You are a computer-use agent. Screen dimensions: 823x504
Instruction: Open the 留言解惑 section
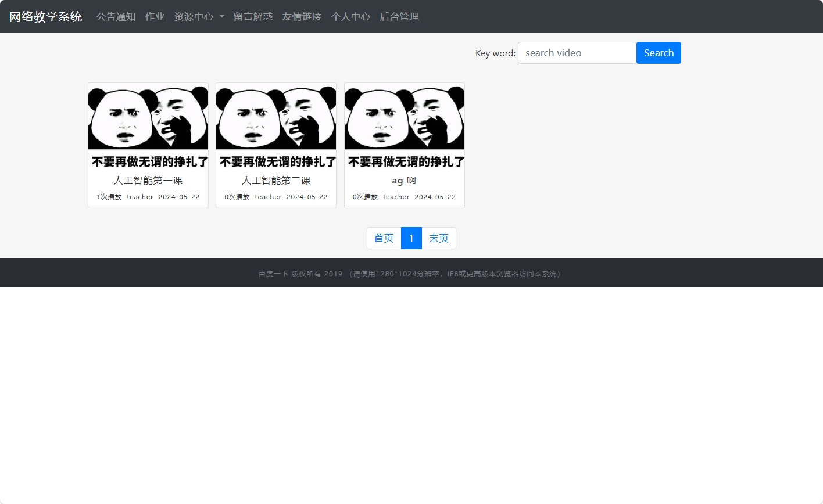(252, 17)
